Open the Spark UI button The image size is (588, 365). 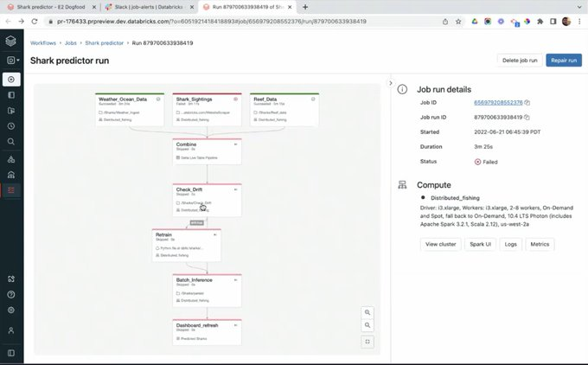[x=481, y=244]
